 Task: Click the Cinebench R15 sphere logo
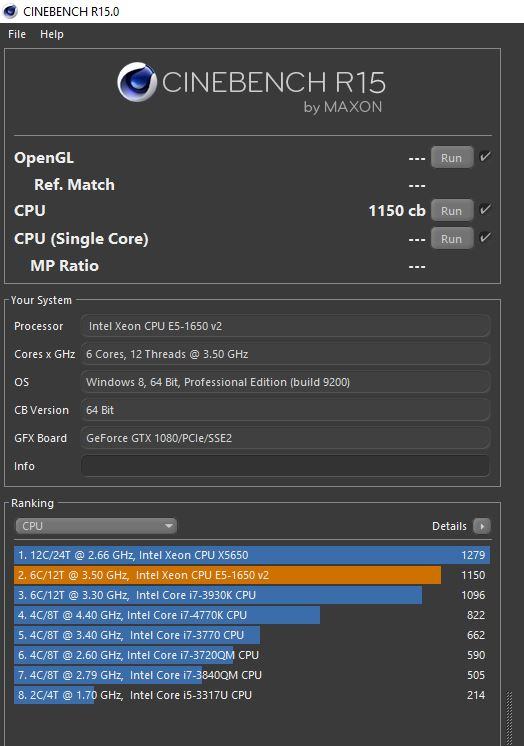click(x=137, y=82)
